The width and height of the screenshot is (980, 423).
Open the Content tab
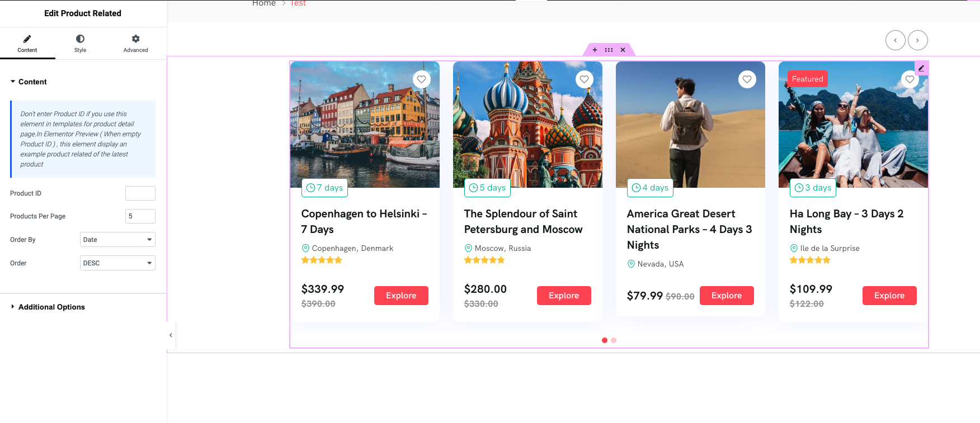[27, 44]
